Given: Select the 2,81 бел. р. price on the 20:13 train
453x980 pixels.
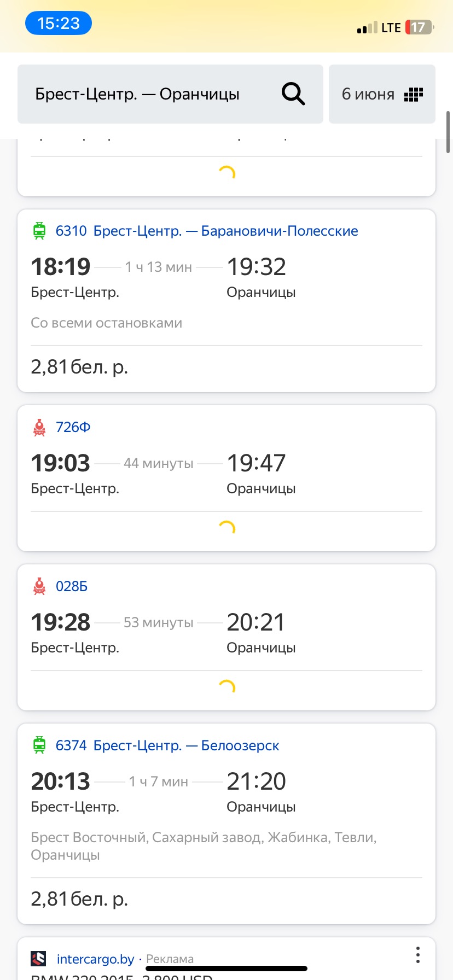Looking at the screenshot, I should point(79,899).
